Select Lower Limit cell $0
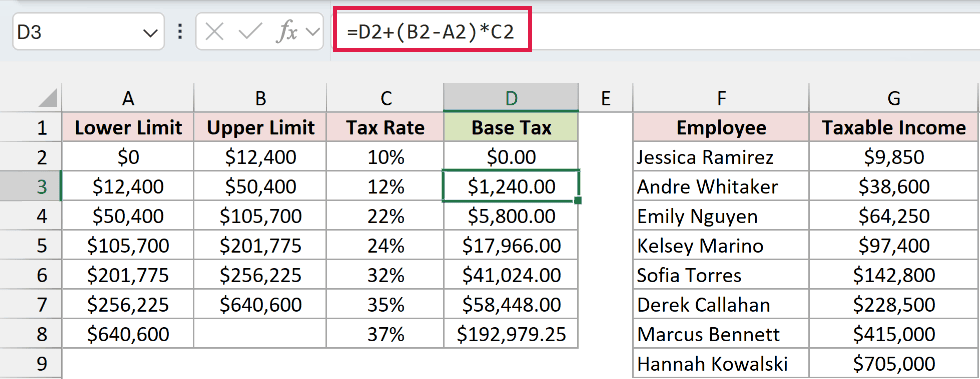Screen dimensions: 980x379 point(128,156)
